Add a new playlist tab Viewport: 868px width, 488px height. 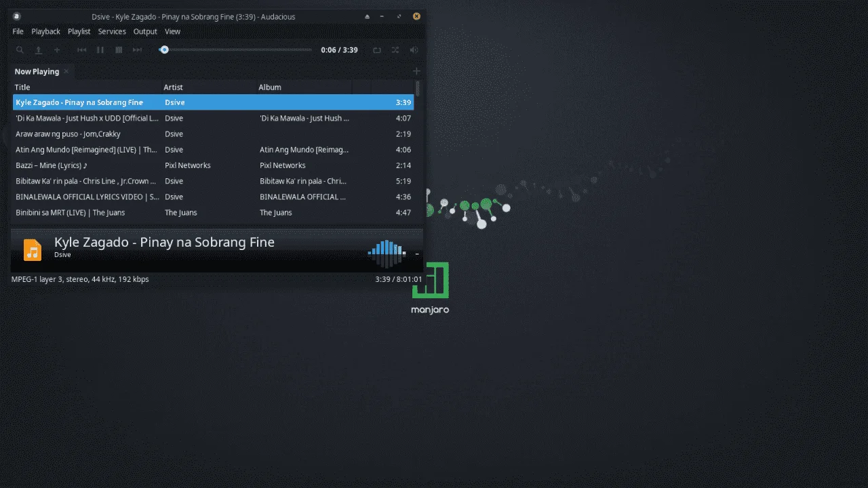point(416,71)
